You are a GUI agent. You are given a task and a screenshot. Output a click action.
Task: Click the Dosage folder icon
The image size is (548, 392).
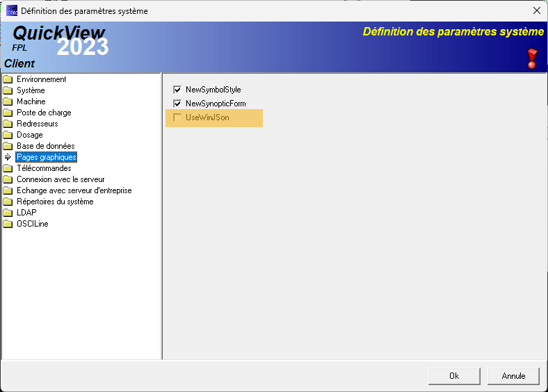8,135
